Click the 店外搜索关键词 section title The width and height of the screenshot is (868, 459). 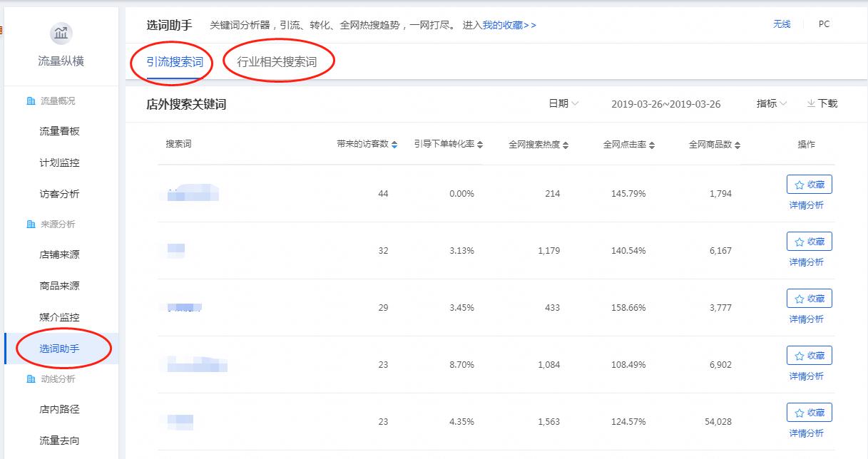pyautogui.click(x=186, y=104)
